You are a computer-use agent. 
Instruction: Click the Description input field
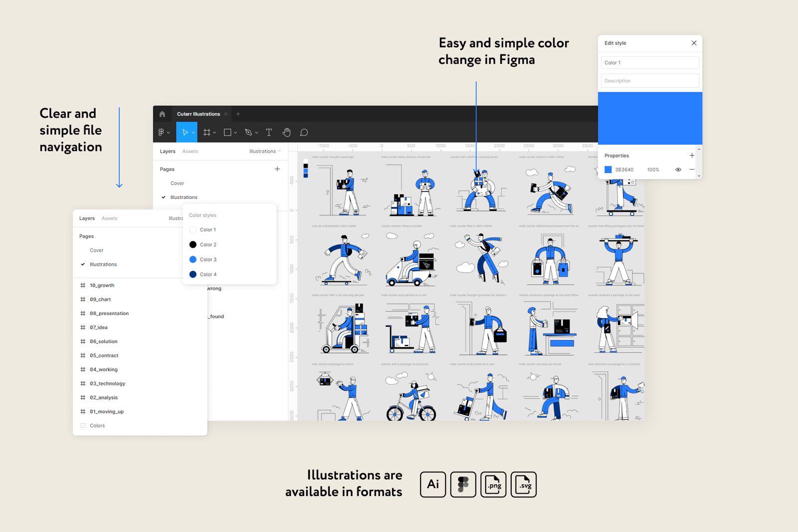point(649,81)
